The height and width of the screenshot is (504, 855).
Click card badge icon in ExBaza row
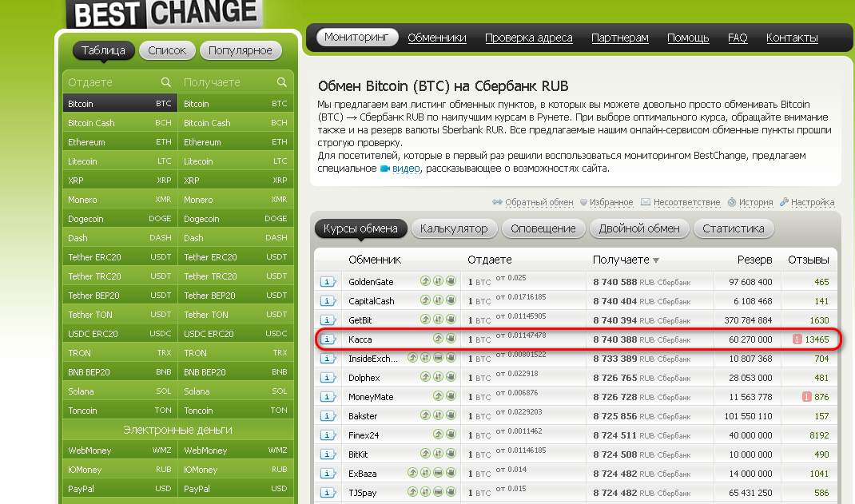click(438, 472)
